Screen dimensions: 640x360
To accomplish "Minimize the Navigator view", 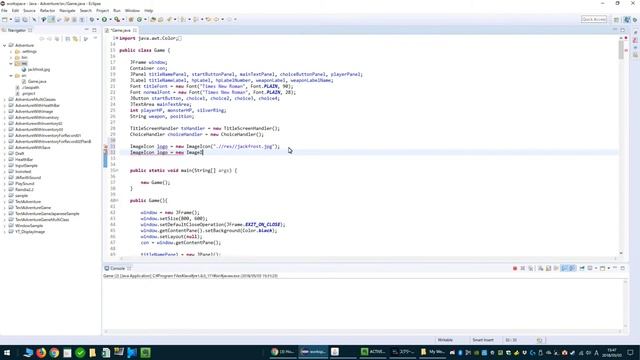I will click(87, 30).
